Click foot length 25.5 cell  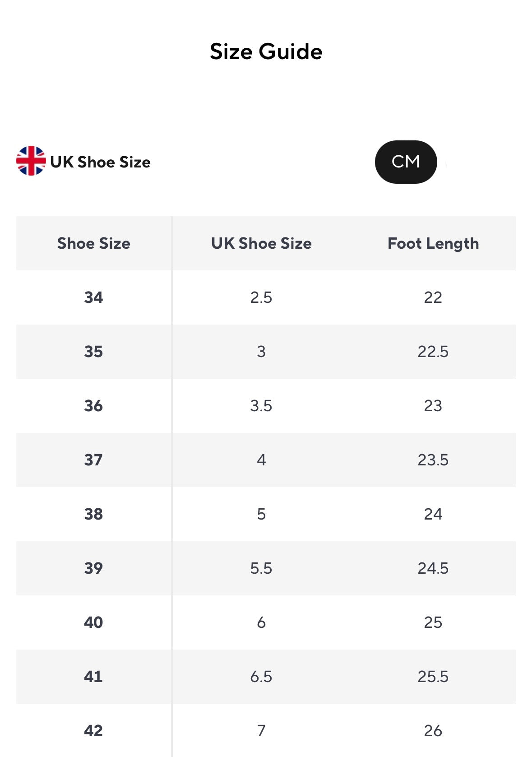tap(433, 677)
